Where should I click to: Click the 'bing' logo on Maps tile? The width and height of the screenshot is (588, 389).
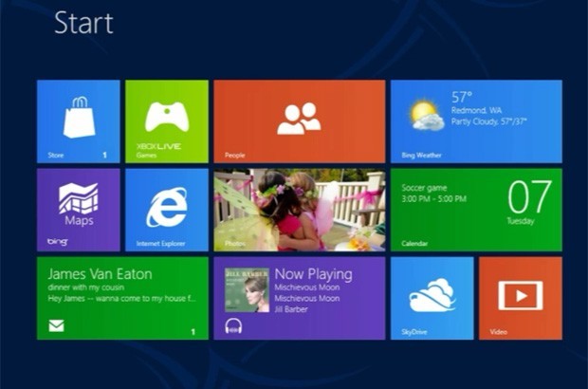click(57, 242)
